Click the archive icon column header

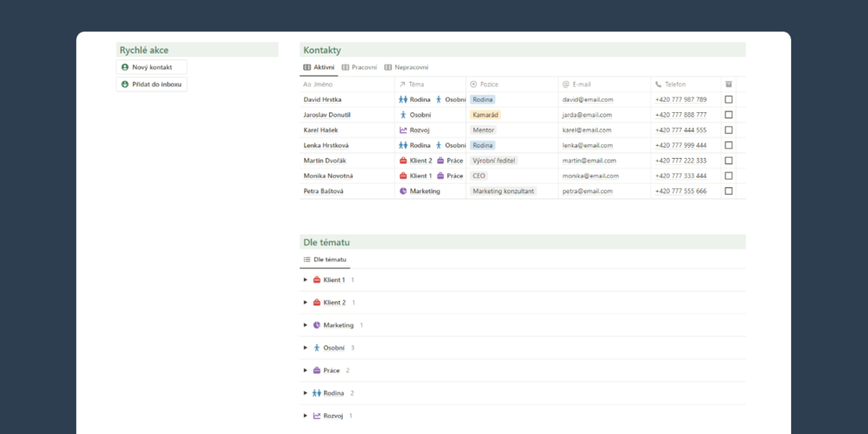coord(728,84)
